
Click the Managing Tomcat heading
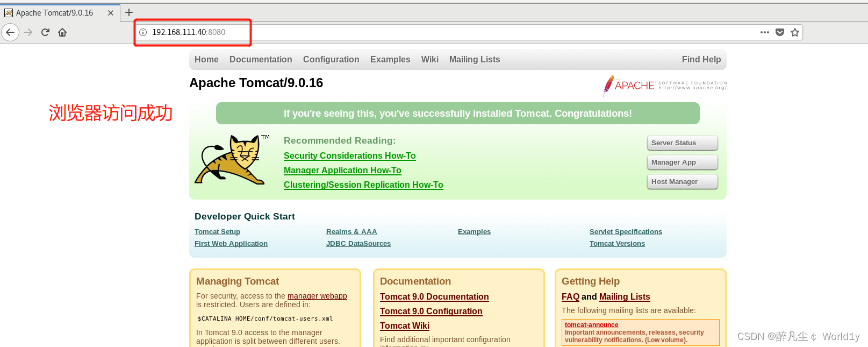pyautogui.click(x=238, y=281)
